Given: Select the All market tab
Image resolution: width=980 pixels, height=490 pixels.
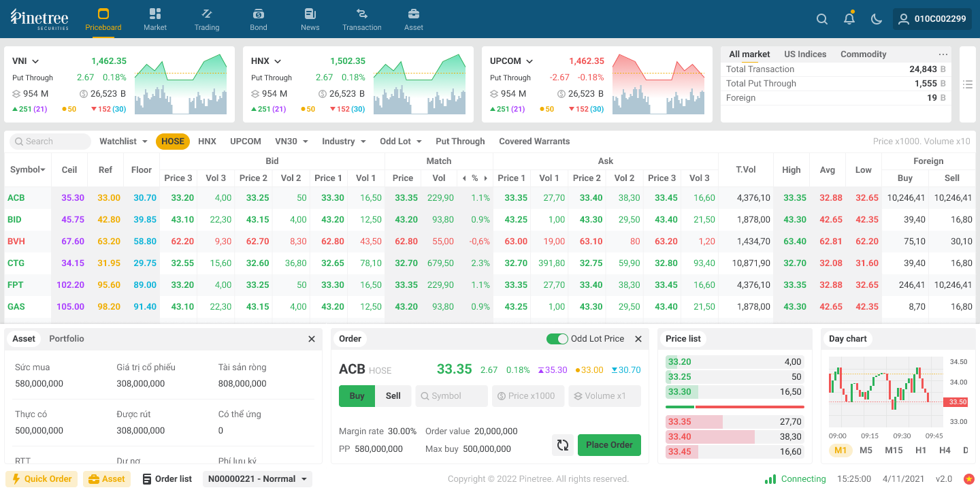Looking at the screenshot, I should pos(749,54).
